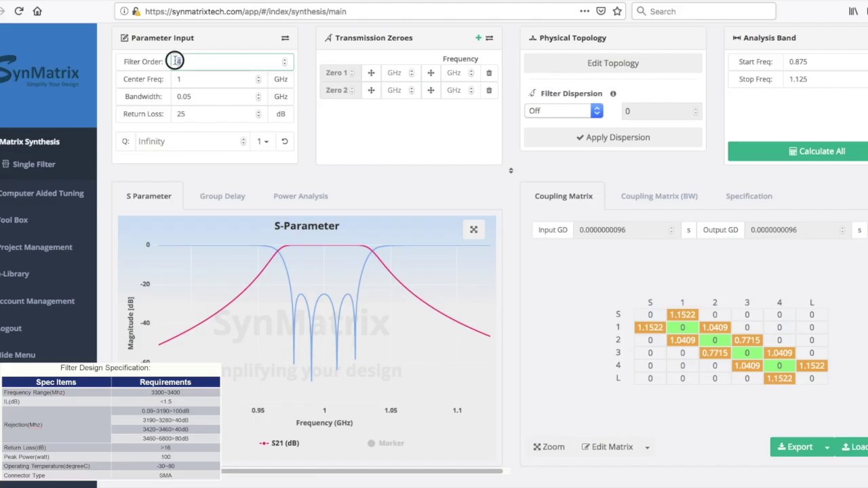The height and width of the screenshot is (488, 868).
Task: Click Return Loss stepper arrows
Action: [258, 114]
